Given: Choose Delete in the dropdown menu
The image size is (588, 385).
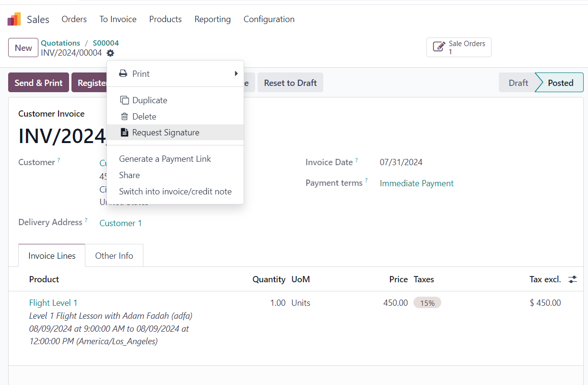Looking at the screenshot, I should (x=176, y=117).
